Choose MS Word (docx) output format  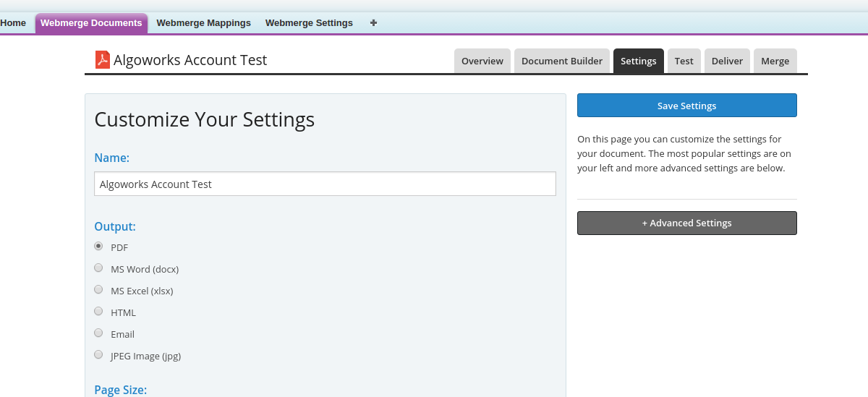click(98, 268)
